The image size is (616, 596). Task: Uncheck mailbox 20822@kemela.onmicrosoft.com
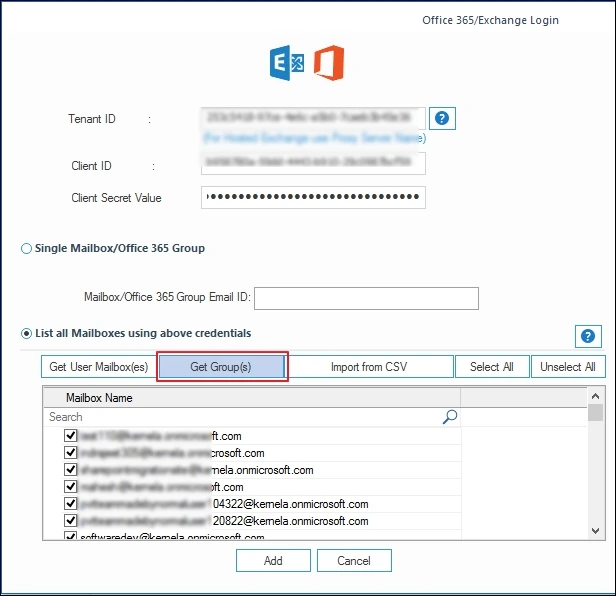(70, 521)
